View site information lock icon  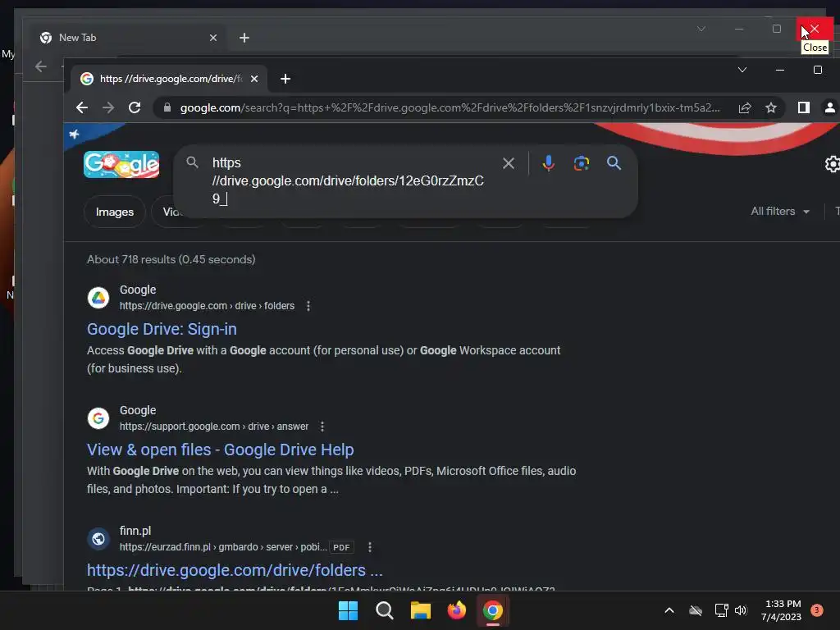coord(167,107)
